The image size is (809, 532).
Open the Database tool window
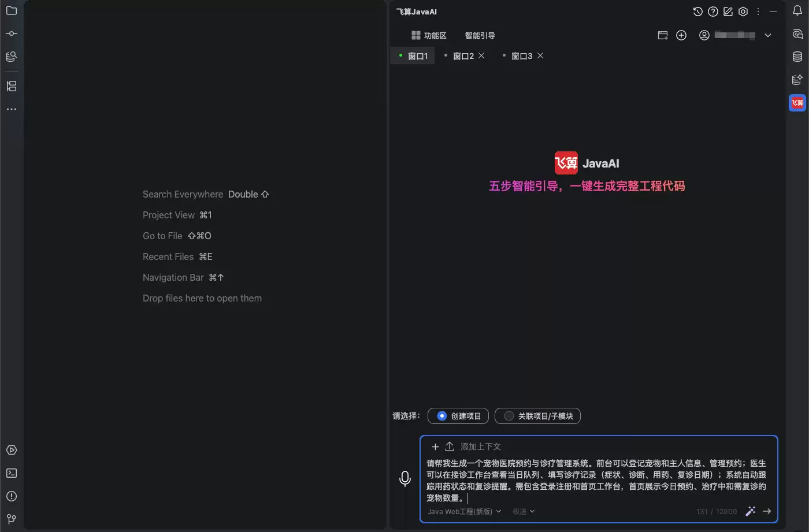tap(797, 57)
